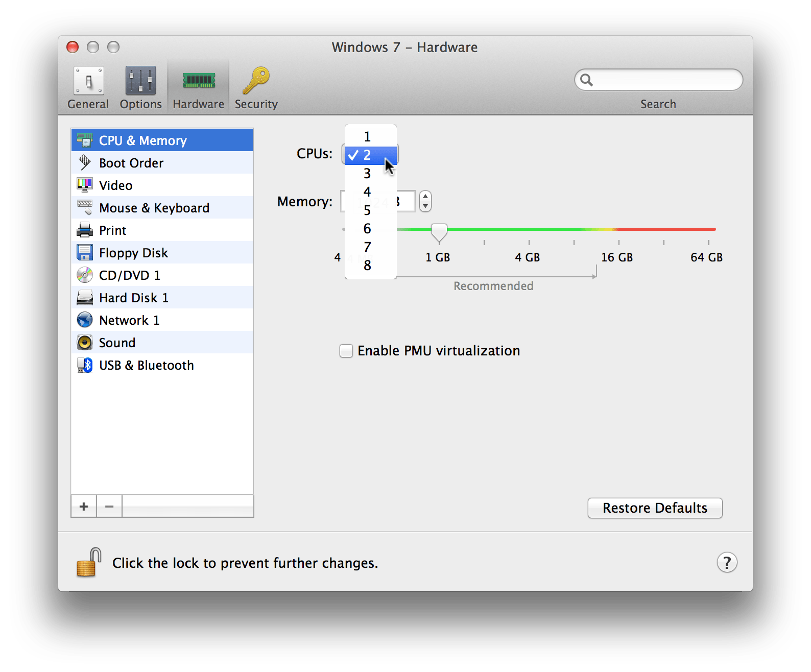Click the memory slider thumb
Image resolution: width=811 pixels, height=672 pixels.
click(x=439, y=232)
